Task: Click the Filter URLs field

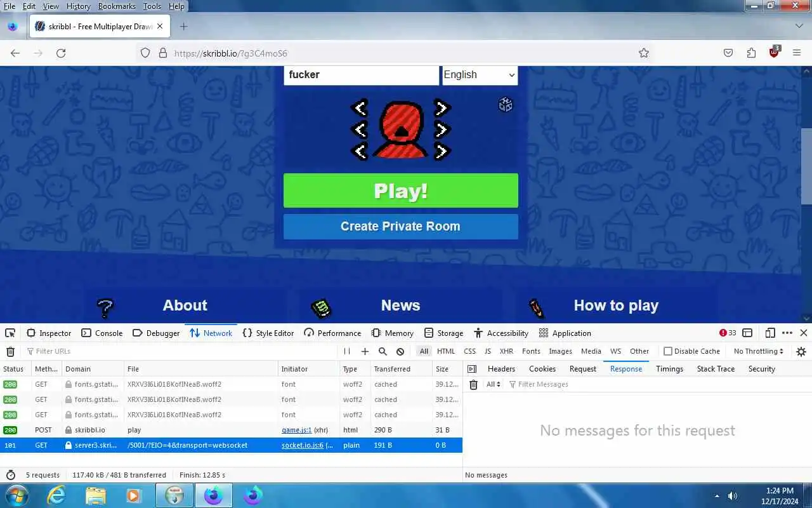Action: click(x=181, y=351)
